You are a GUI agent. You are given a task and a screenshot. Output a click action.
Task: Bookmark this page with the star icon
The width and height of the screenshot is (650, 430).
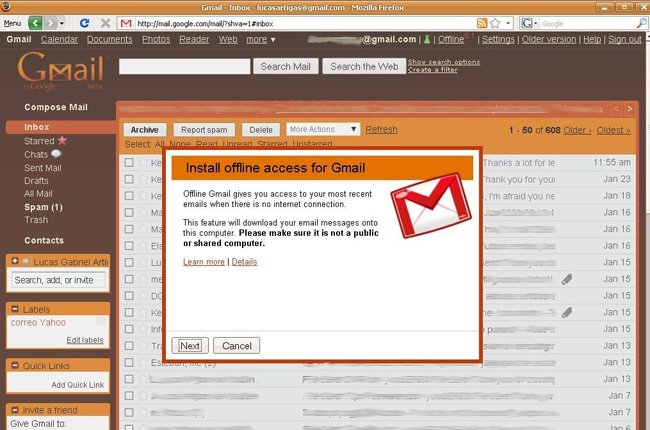point(495,23)
